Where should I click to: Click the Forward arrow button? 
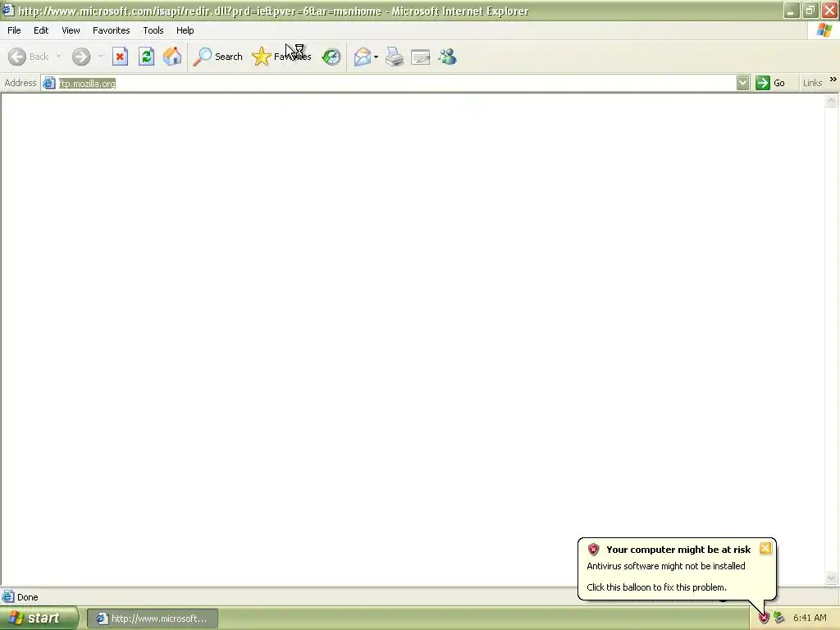(81, 57)
